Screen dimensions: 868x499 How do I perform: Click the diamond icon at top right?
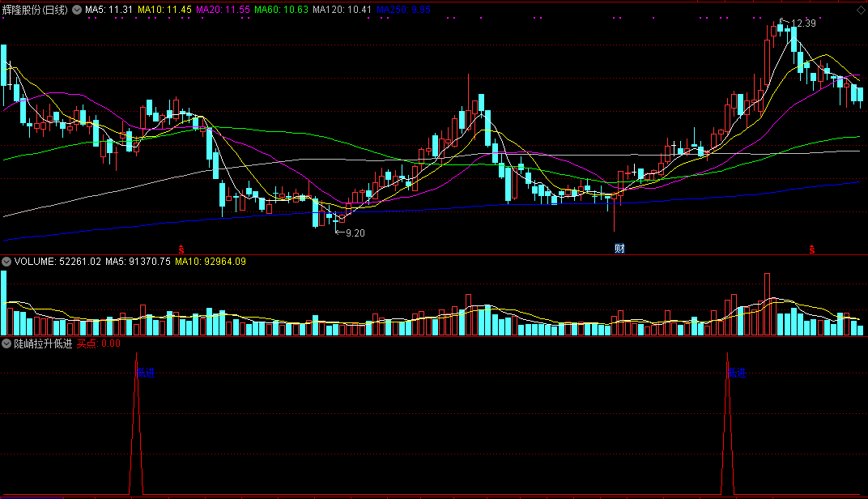pos(861,10)
